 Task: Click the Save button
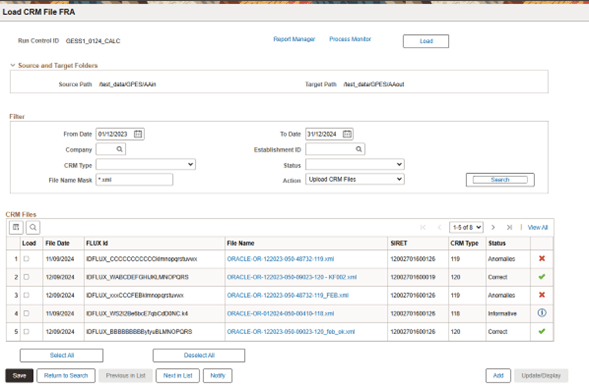[x=19, y=376]
